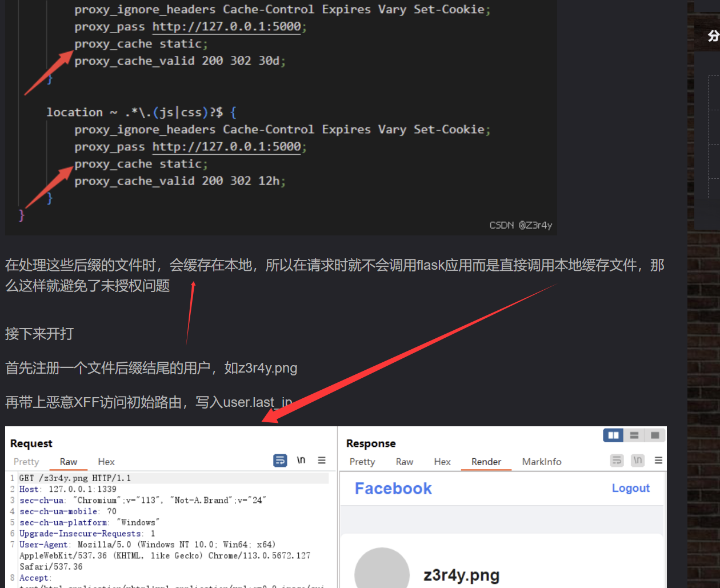
Task: Click the \n icon in Response pane
Action: 638,461
